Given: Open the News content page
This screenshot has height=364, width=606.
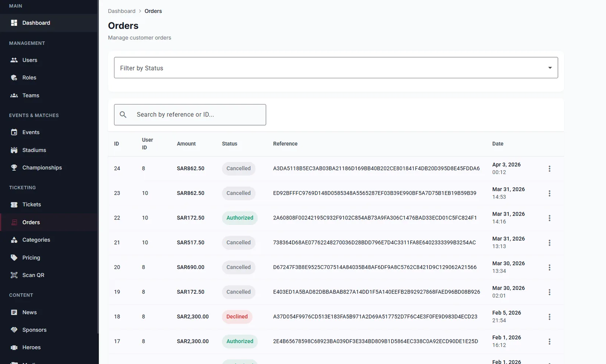Looking at the screenshot, I should pos(49,312).
